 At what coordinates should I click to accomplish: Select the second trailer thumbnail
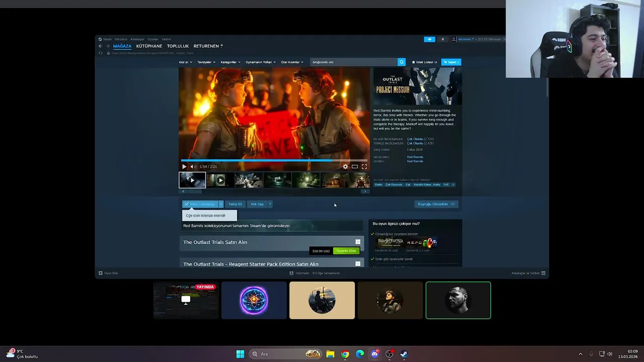click(x=220, y=180)
